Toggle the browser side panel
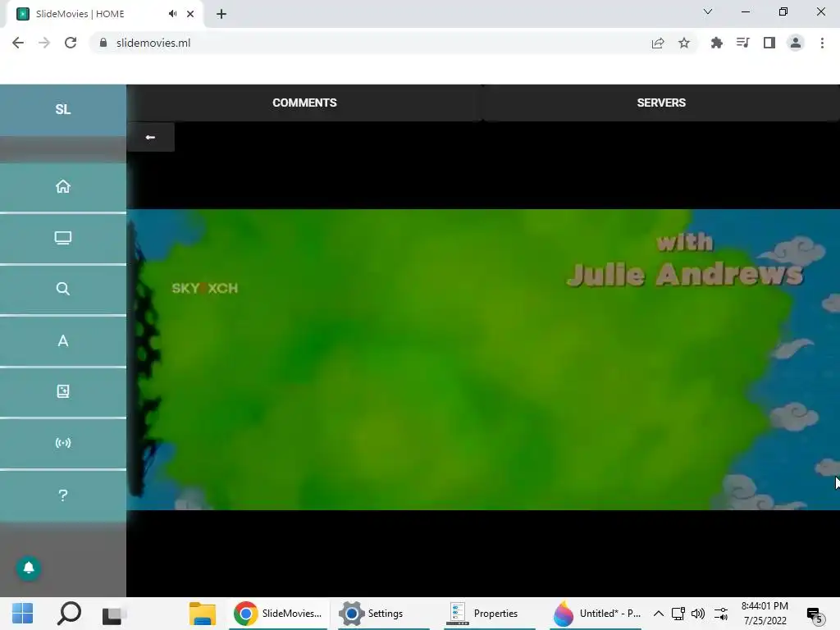 pos(769,43)
